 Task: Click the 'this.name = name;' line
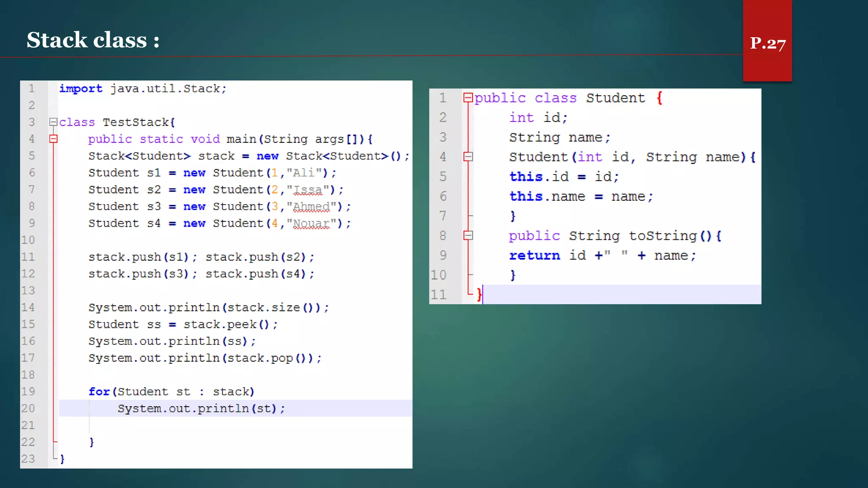click(581, 197)
